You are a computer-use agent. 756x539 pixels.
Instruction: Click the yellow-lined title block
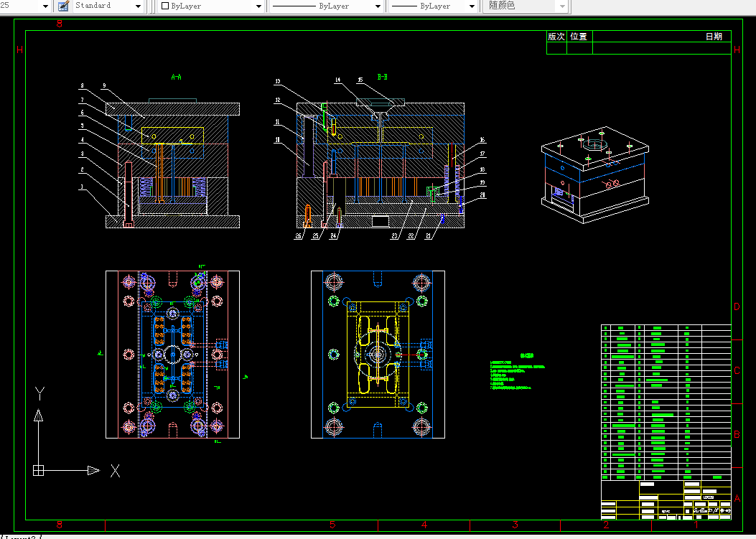pos(666,500)
